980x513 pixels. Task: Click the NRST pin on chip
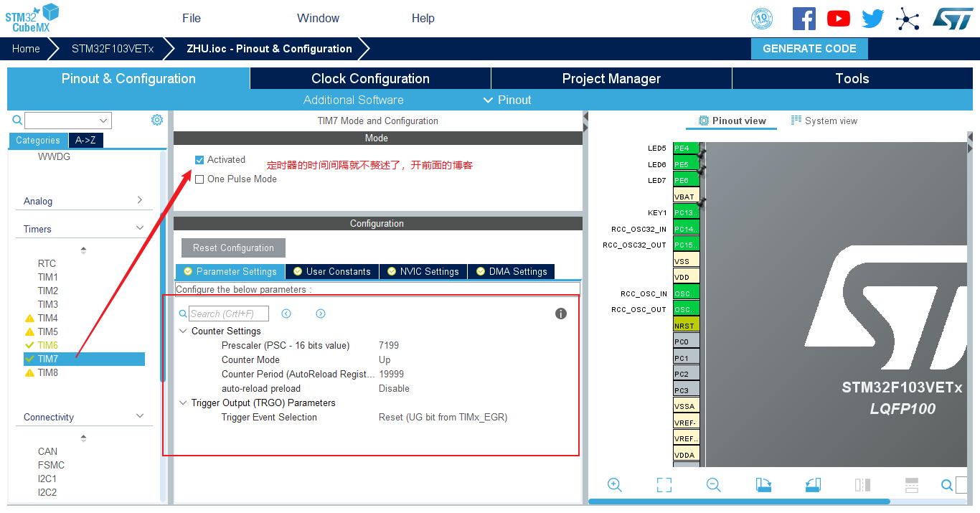(x=686, y=326)
